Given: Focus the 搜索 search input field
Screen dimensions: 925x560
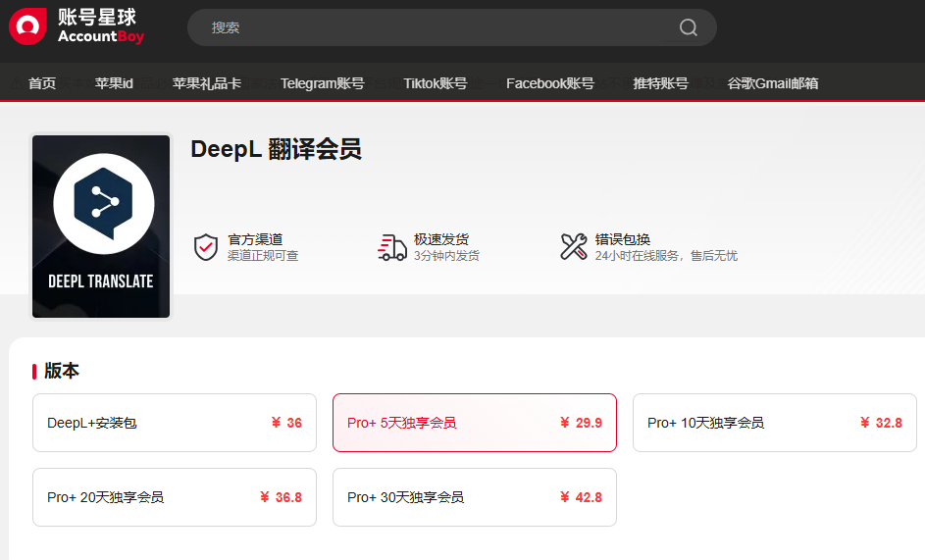Looking at the screenshot, I should point(452,27).
